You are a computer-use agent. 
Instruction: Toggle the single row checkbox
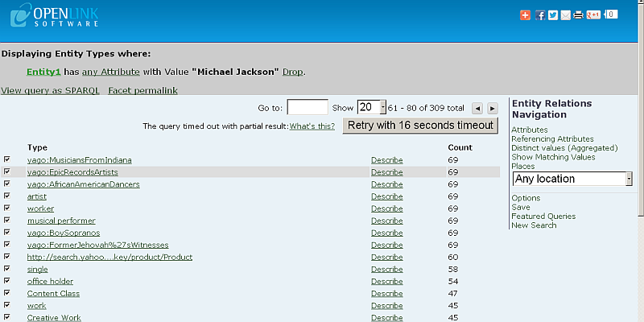tap(7, 269)
